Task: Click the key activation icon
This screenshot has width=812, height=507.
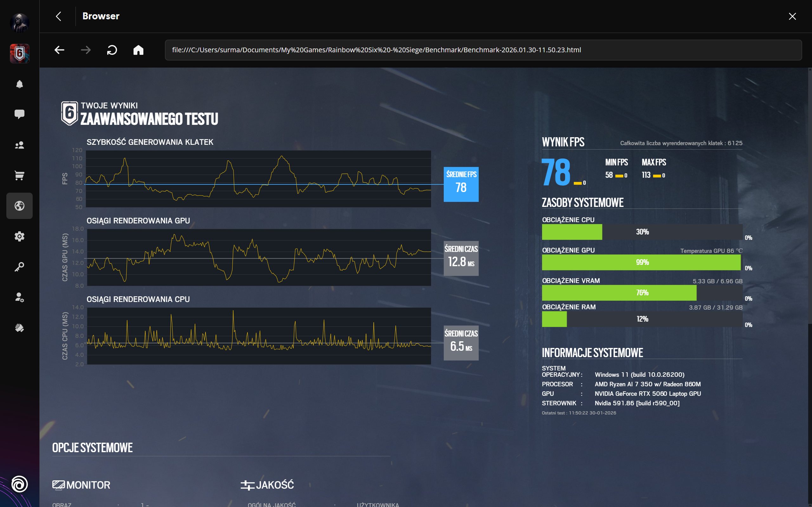Action: coord(19,267)
